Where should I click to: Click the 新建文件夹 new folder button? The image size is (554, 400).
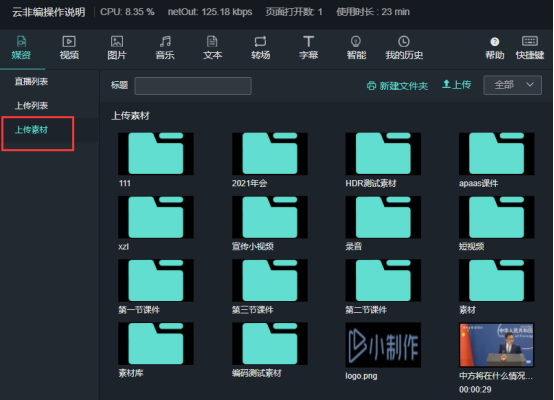click(x=397, y=86)
